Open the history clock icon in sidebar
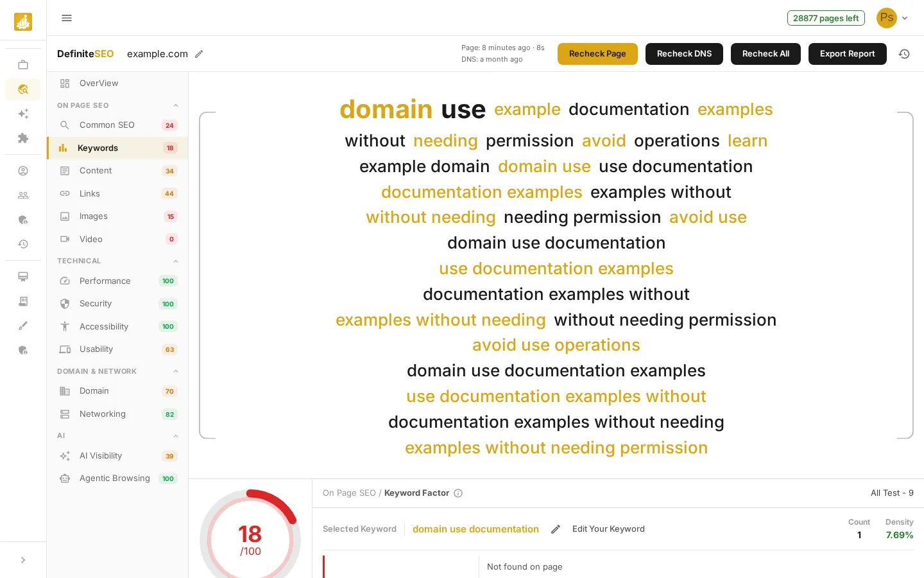924x578 pixels. click(x=23, y=244)
